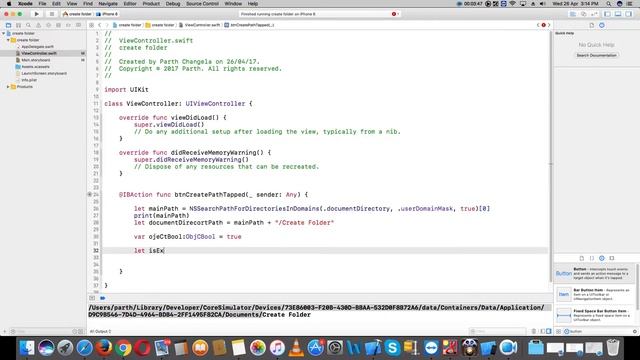The image size is (640, 360).
Task: Toggle variables view pane in console
Action: click(x=542, y=331)
